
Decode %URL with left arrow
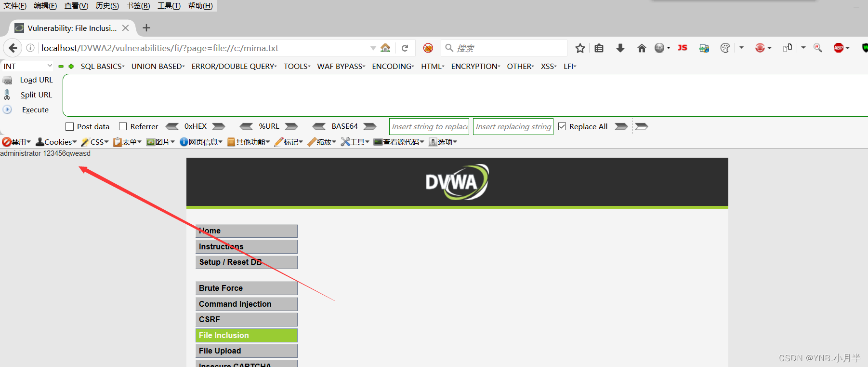click(x=247, y=126)
